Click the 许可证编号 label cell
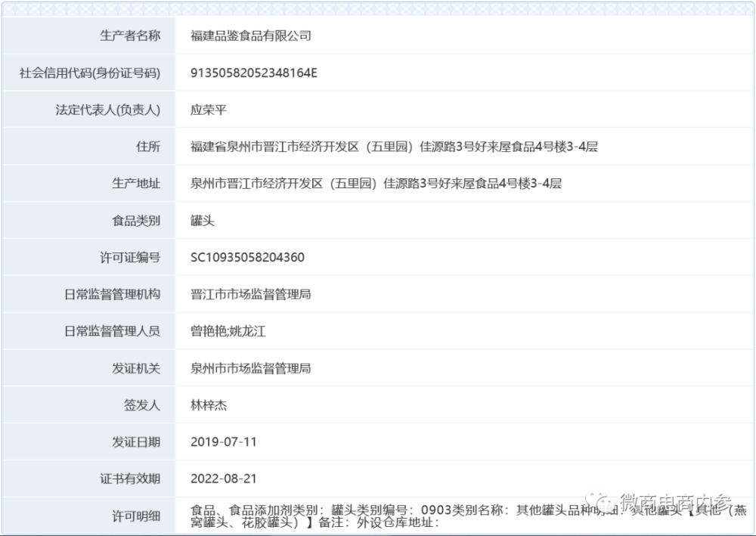Viewport: 756px width, 536px height. (x=88, y=257)
